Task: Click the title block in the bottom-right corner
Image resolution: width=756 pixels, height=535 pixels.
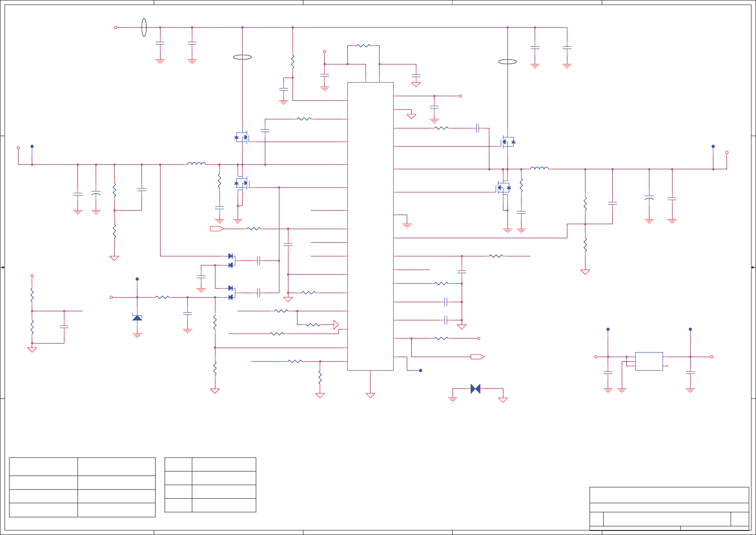Action: 669,509
